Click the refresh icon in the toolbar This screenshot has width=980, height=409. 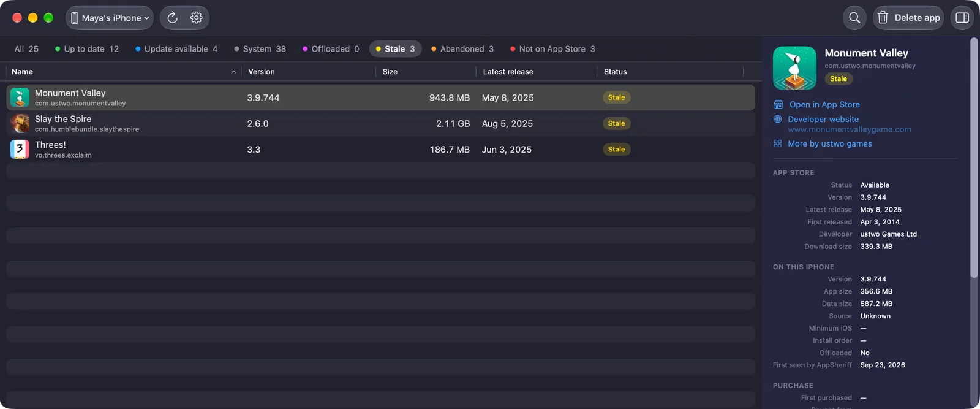click(173, 18)
